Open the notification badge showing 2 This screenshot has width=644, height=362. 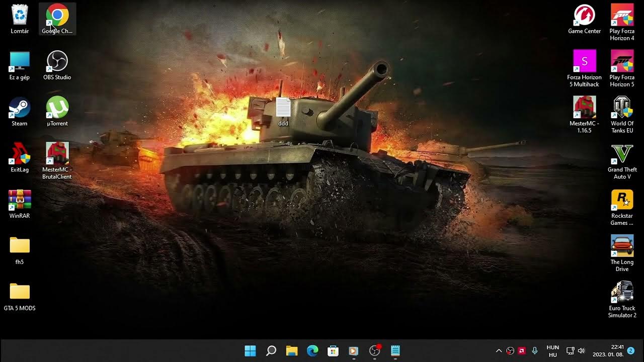coord(630,350)
